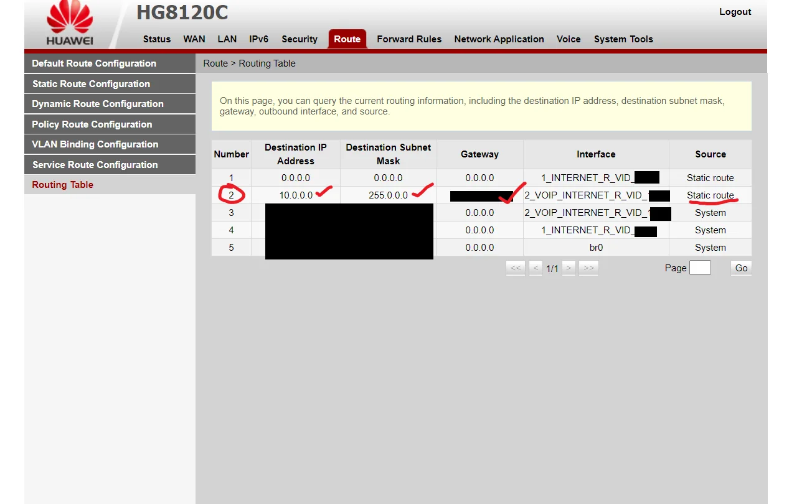
Task: Open the Network Application tab
Action: click(499, 39)
